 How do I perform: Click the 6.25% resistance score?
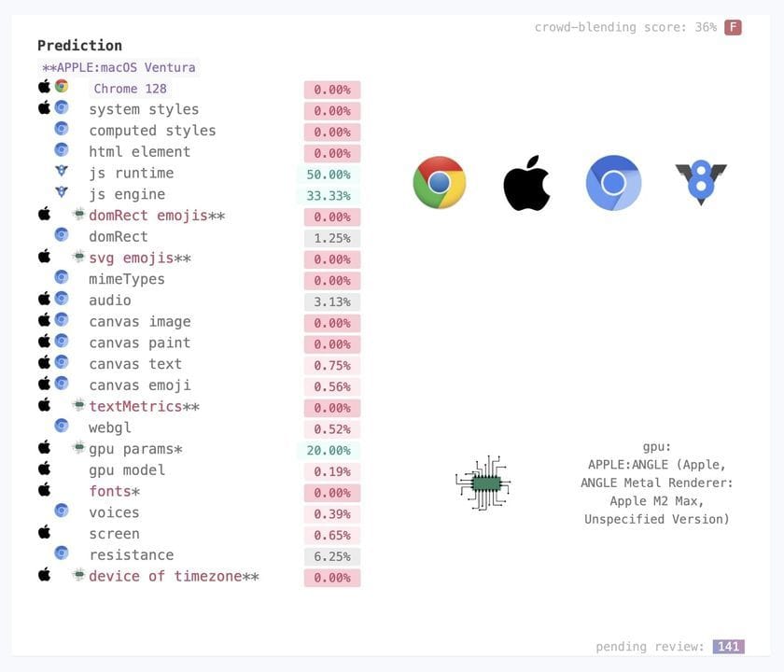(331, 556)
